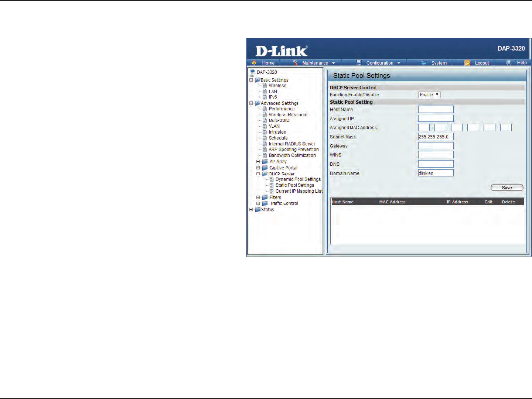This screenshot has width=532, height=399.
Task: Click the page icon next to Wireless Resource
Action: pyautogui.click(x=265, y=115)
